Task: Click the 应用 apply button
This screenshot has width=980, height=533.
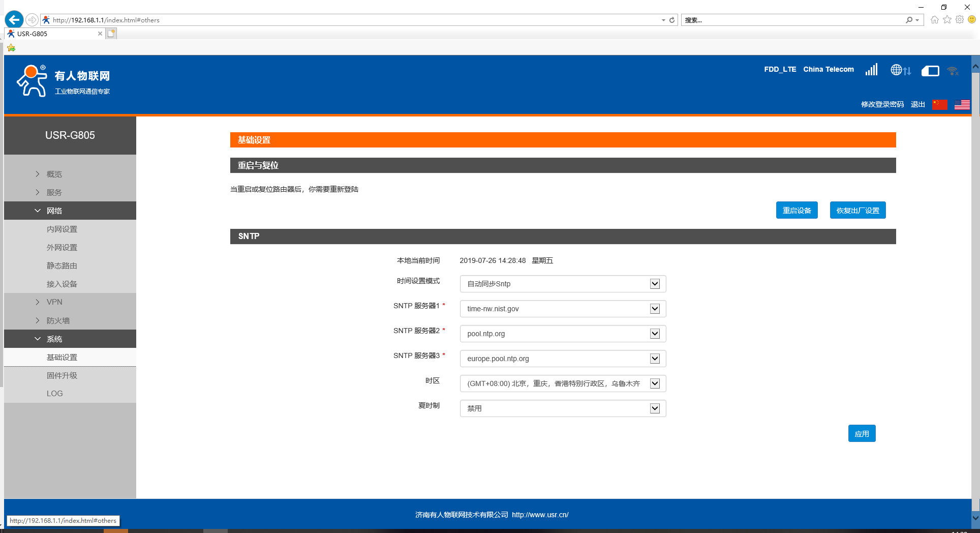Action: [862, 434]
